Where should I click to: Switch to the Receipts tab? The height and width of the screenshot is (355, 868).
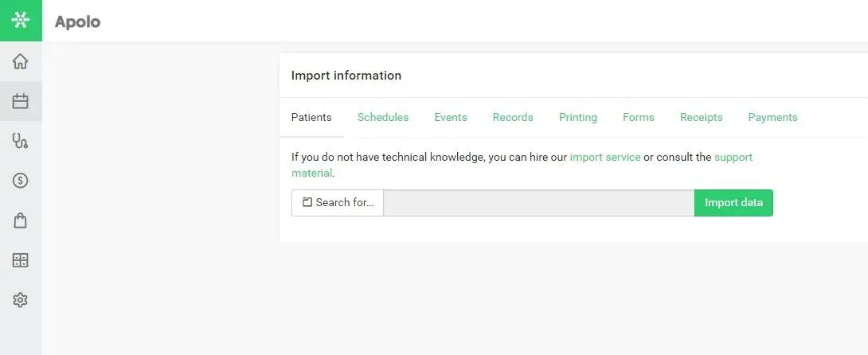click(702, 117)
